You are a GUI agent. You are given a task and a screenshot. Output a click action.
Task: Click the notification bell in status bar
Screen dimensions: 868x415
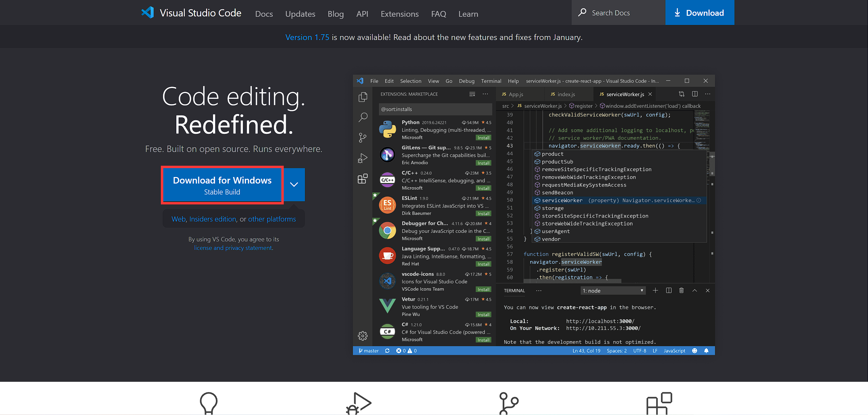(706, 351)
